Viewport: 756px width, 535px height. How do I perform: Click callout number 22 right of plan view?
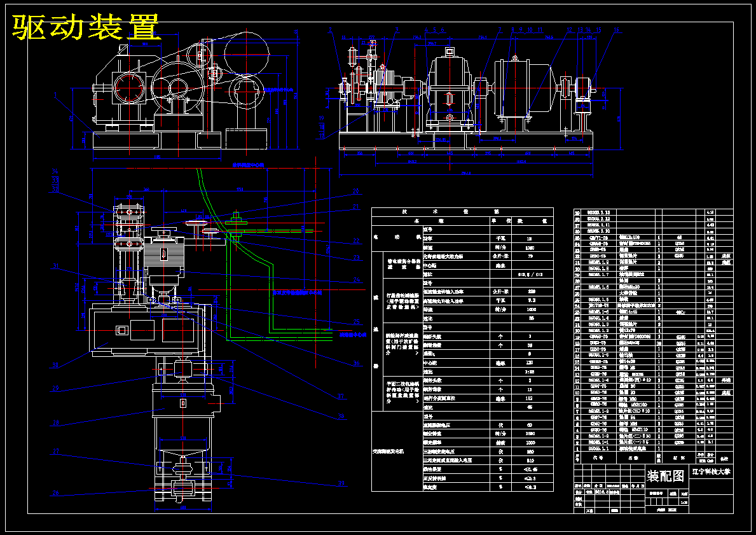tap(356, 240)
